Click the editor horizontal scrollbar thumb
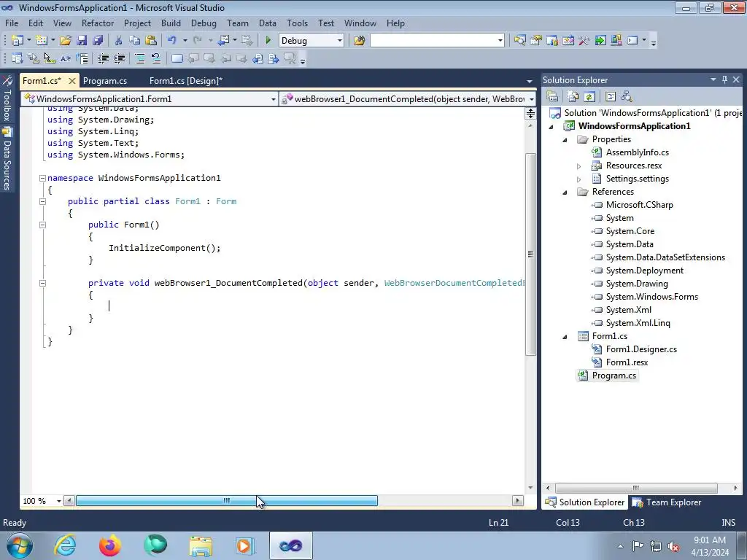 click(x=227, y=500)
